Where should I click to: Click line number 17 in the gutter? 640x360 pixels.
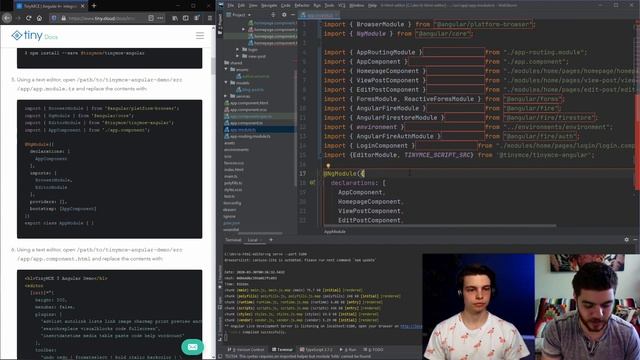[x=302, y=173]
